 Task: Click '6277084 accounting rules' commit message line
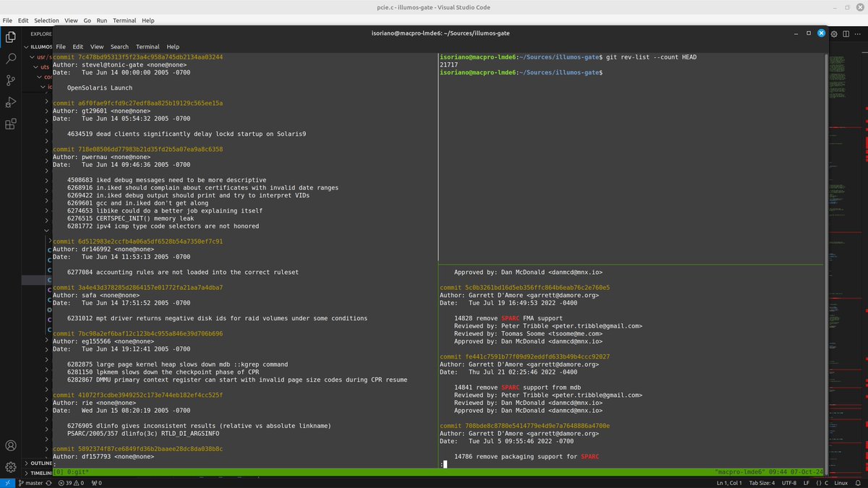(x=183, y=272)
